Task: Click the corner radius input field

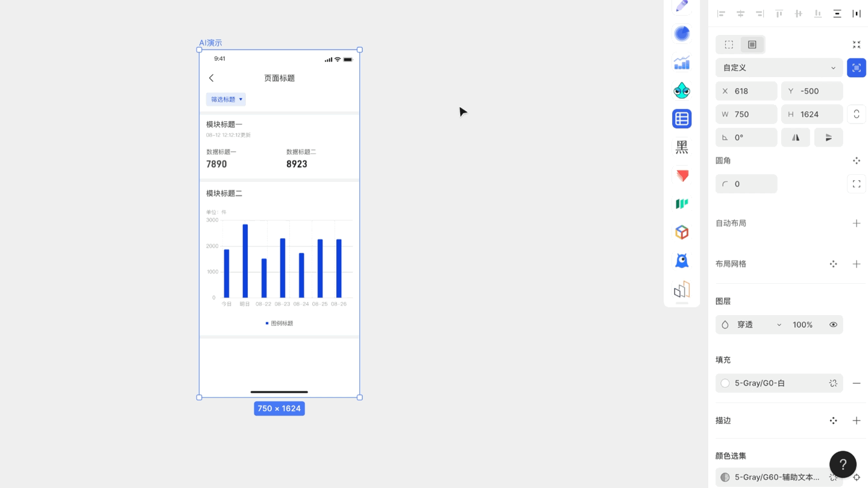Action: (746, 184)
